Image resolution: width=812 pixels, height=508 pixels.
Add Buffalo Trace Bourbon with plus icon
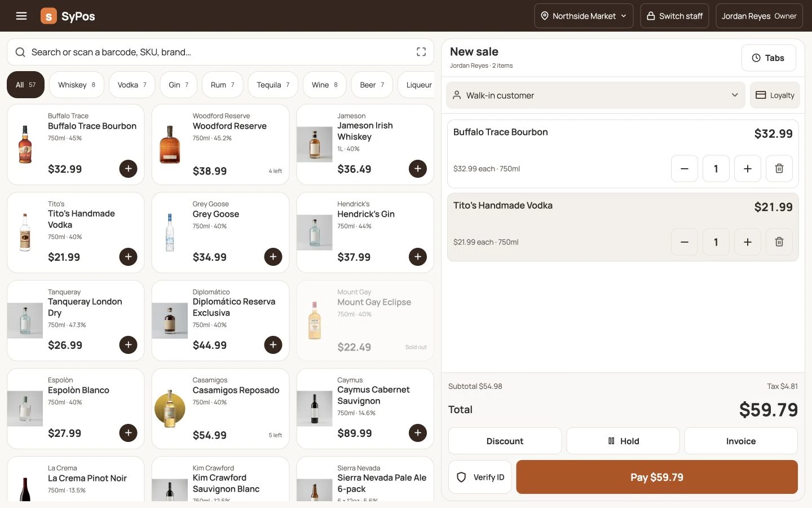point(128,169)
